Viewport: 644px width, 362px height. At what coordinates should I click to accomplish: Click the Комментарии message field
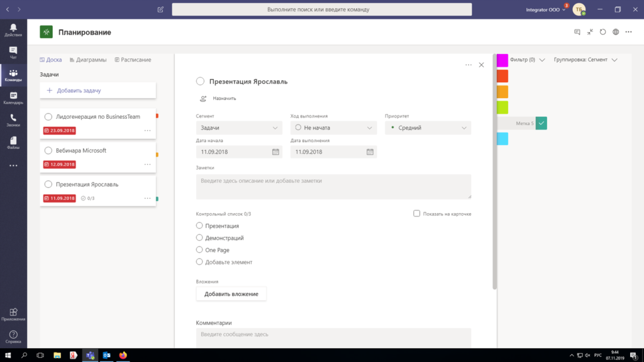pos(333,337)
